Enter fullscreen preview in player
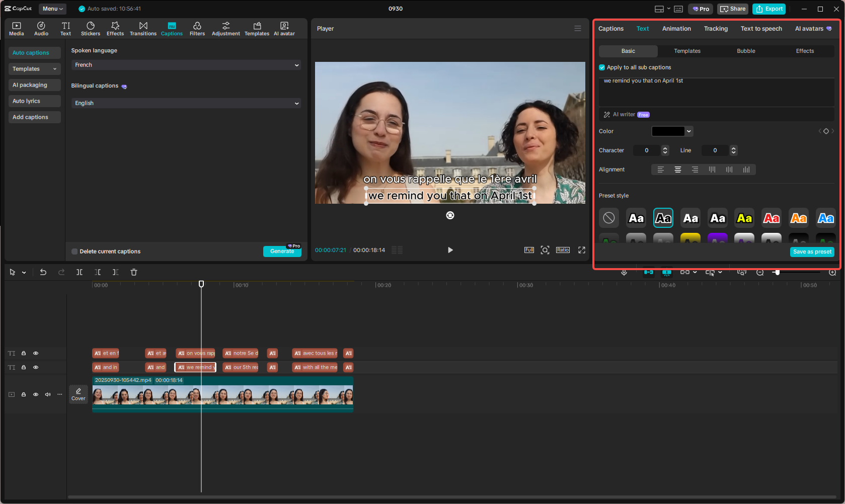The height and width of the screenshot is (504, 845). point(582,250)
